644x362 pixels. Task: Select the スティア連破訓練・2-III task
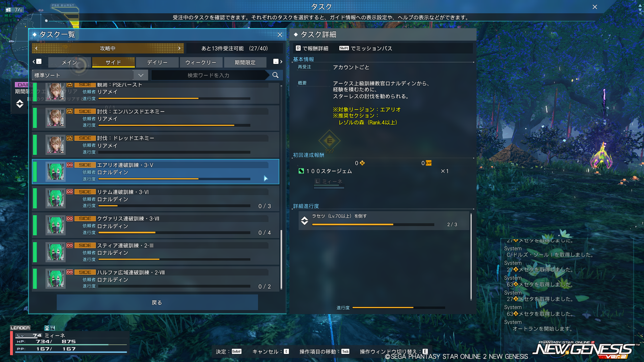coord(155,252)
